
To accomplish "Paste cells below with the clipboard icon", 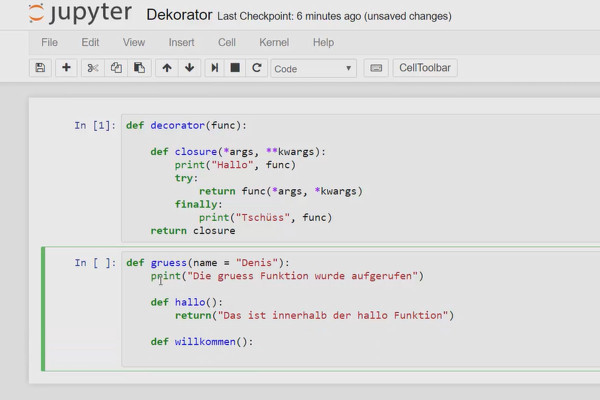I will [x=139, y=68].
